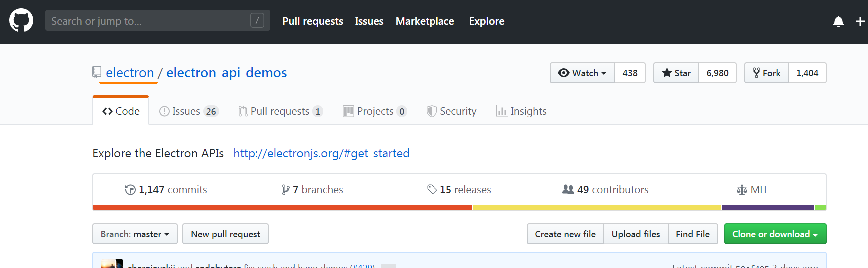Click the purple segment of language bar
Screen dimensions: 868x268
click(x=768, y=207)
